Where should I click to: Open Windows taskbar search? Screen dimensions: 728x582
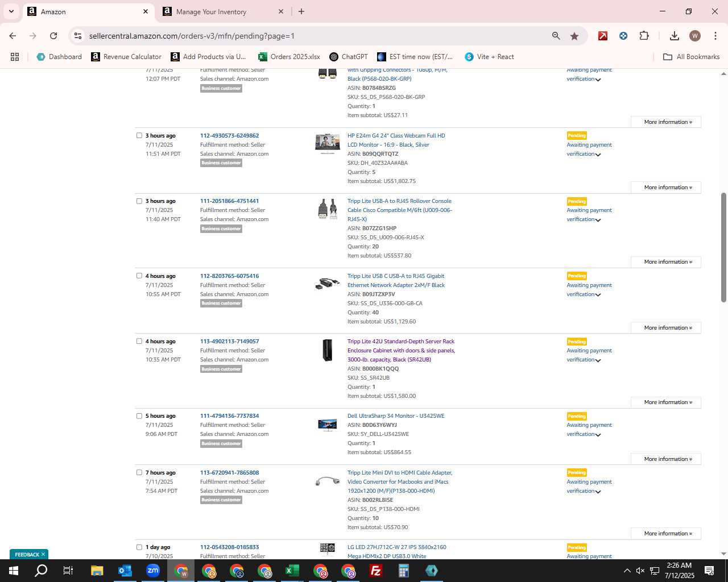[41, 571]
